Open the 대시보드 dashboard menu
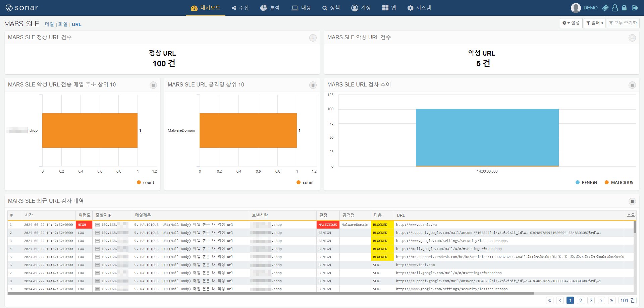644x308 pixels. click(x=205, y=8)
